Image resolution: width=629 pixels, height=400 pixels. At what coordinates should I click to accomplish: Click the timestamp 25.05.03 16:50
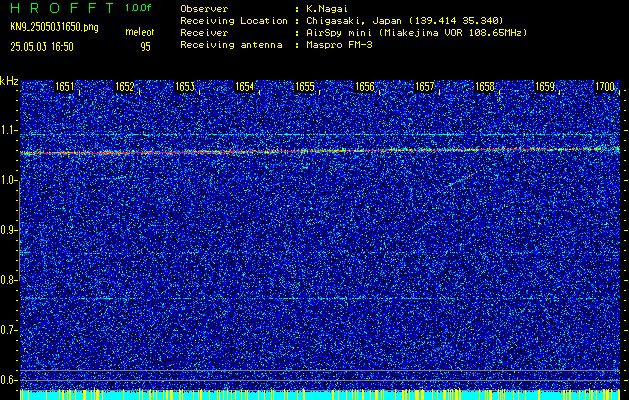(x=42, y=47)
